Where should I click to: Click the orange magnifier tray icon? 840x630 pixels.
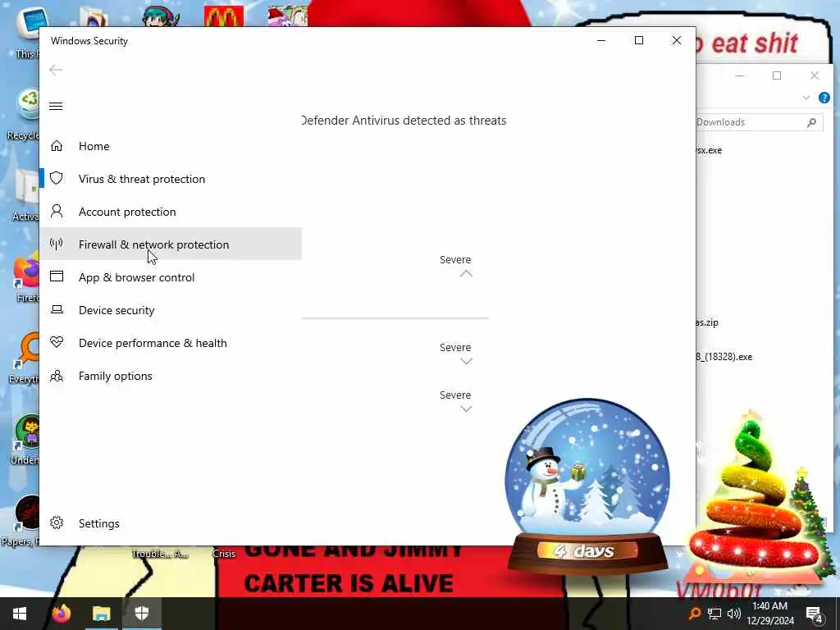point(694,614)
